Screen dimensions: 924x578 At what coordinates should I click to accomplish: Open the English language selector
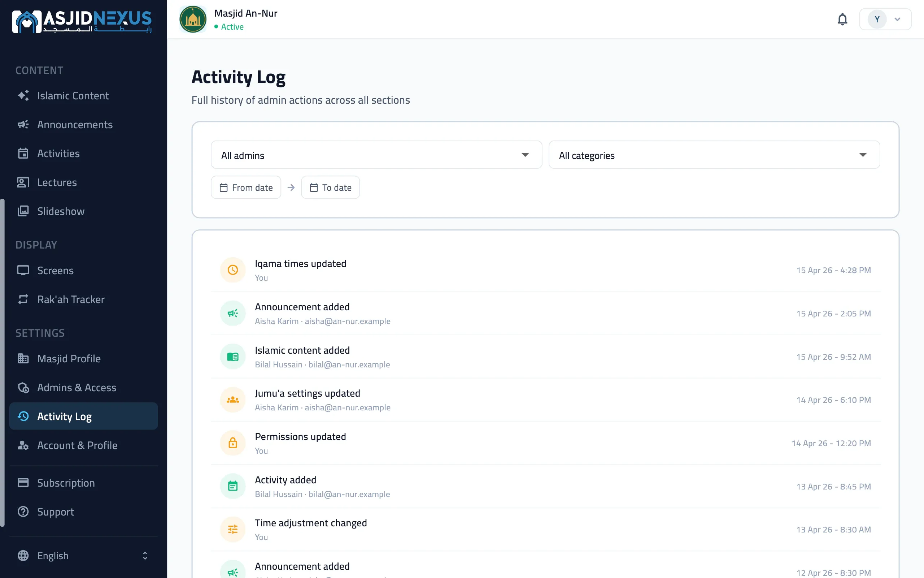(x=84, y=556)
